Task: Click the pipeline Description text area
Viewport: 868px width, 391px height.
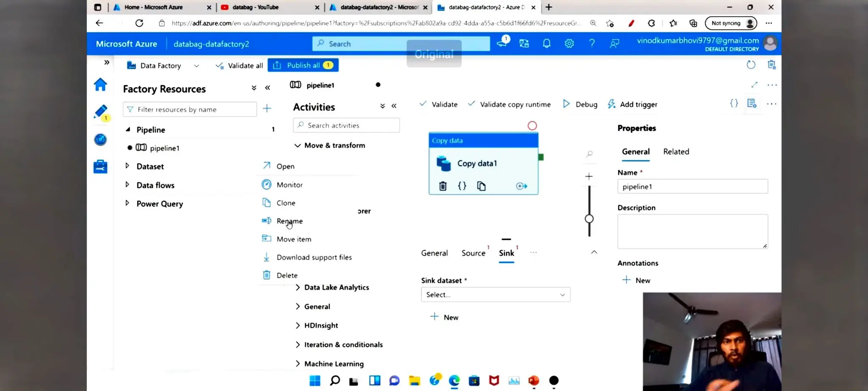Action: coord(693,232)
